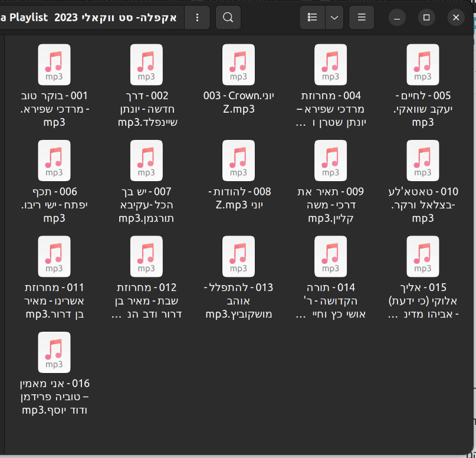Click the 008 mp3 file thumbnail
Screen dimensions: 476x458
[238, 160]
